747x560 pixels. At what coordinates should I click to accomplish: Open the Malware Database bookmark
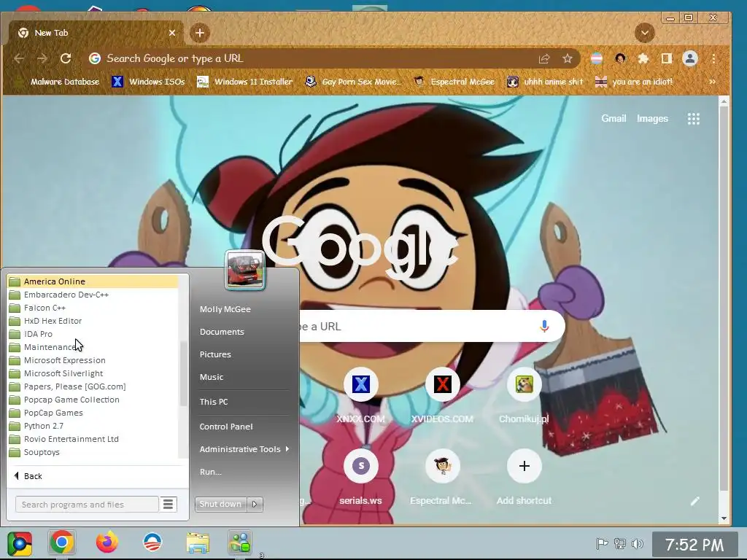coord(58,82)
